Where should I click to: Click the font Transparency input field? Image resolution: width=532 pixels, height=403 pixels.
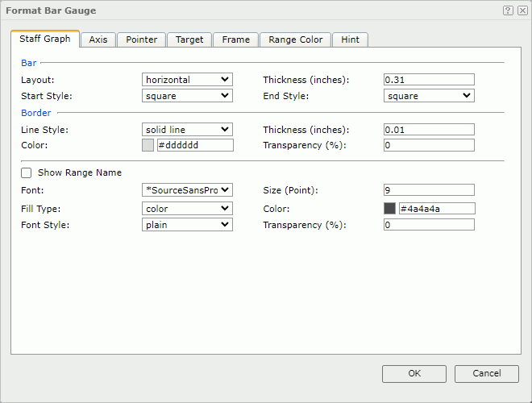click(429, 225)
